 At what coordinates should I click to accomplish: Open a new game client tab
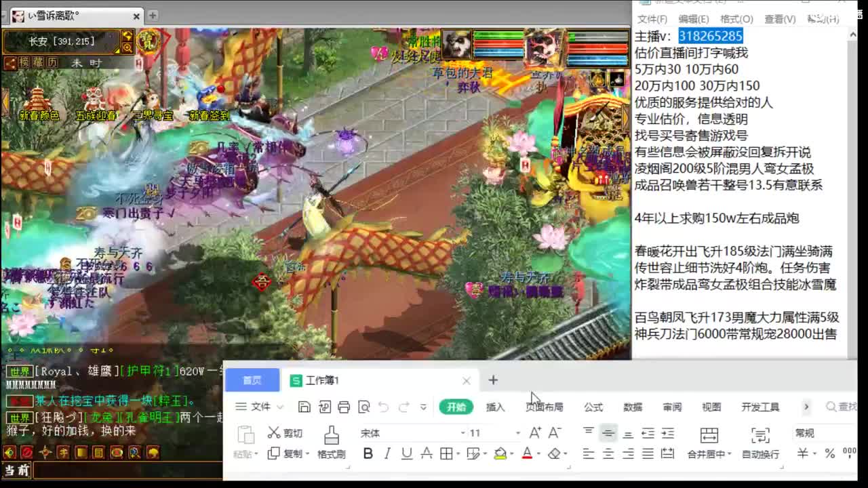(153, 15)
